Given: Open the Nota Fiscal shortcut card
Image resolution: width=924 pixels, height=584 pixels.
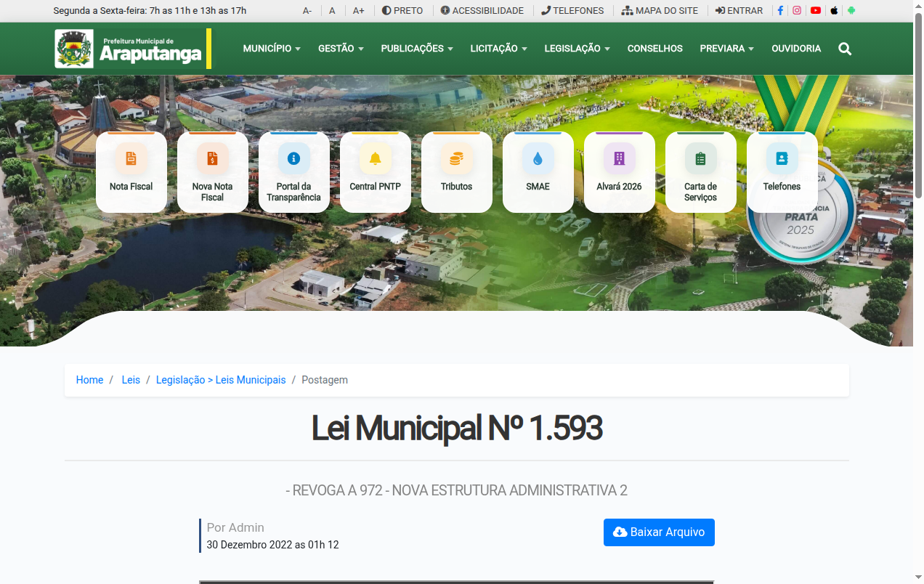Looking at the screenshot, I should 131,172.
